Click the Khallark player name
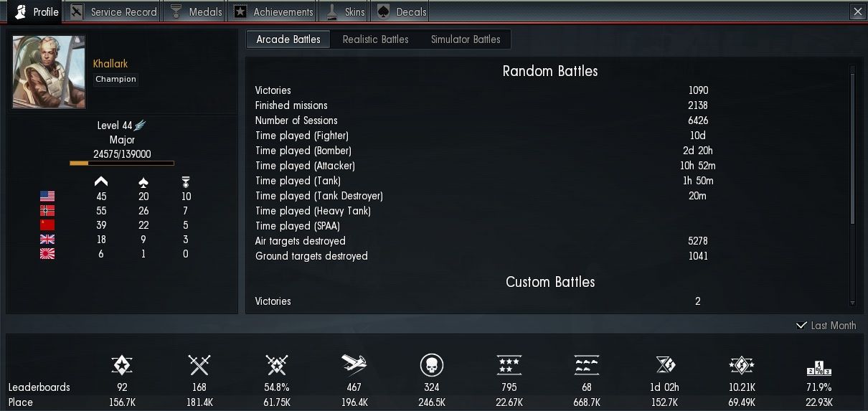 coord(110,64)
